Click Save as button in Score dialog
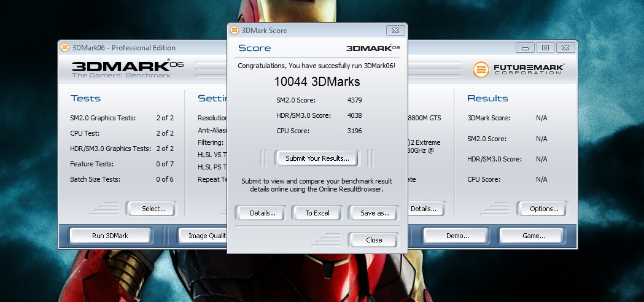 374,213
